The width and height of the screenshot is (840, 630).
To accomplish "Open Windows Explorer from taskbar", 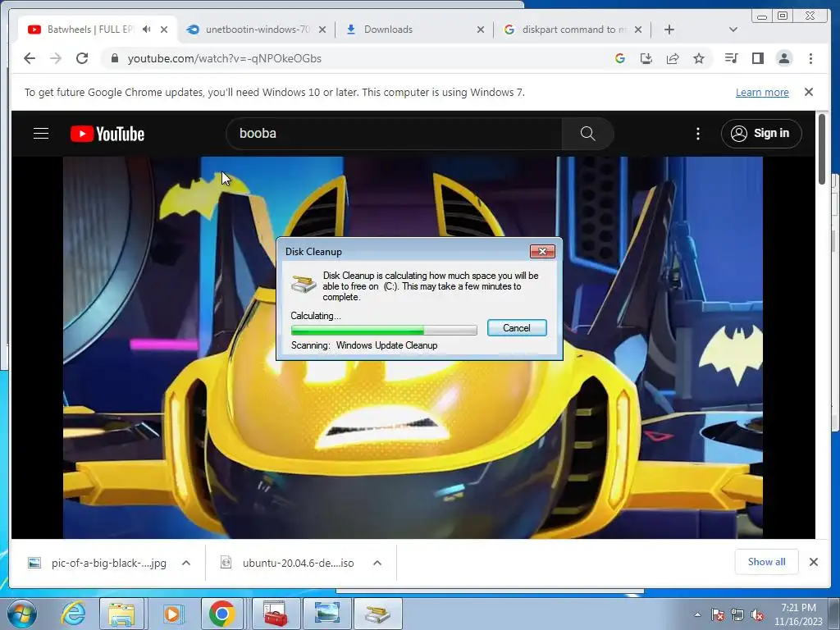I will click(x=121, y=614).
